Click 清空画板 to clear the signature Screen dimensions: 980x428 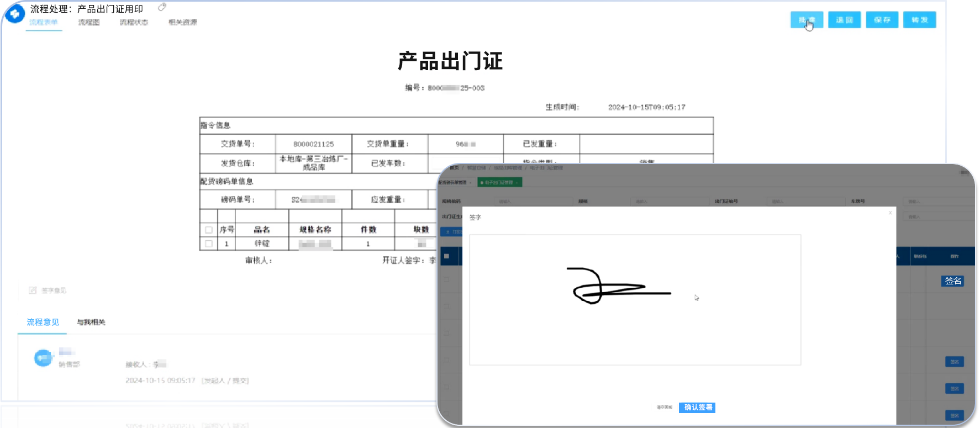(664, 408)
